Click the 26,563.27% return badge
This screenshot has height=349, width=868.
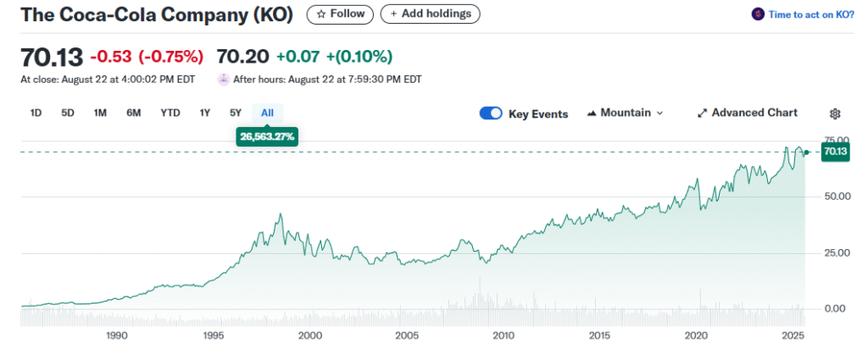coord(267,135)
